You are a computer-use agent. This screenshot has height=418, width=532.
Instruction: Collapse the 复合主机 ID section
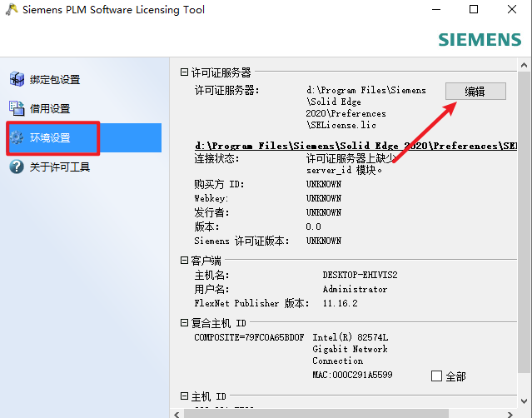click(x=184, y=323)
